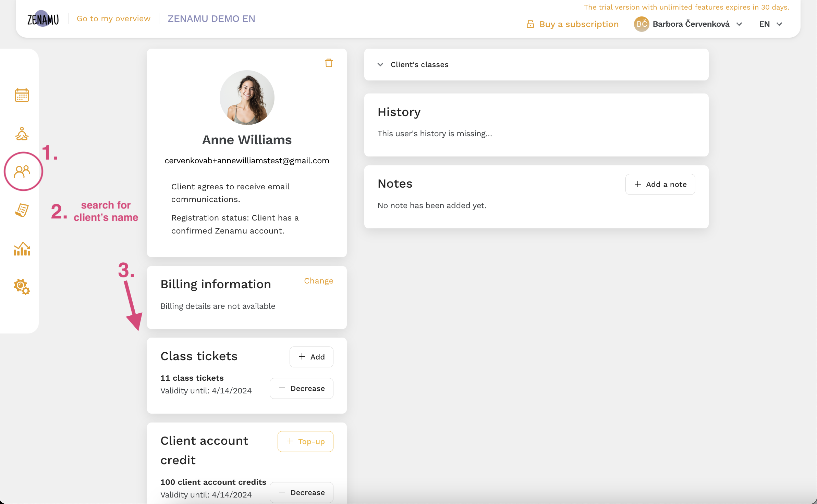Screen dimensions: 817x504
Task: Click the Change billing information link
Action: tap(319, 280)
